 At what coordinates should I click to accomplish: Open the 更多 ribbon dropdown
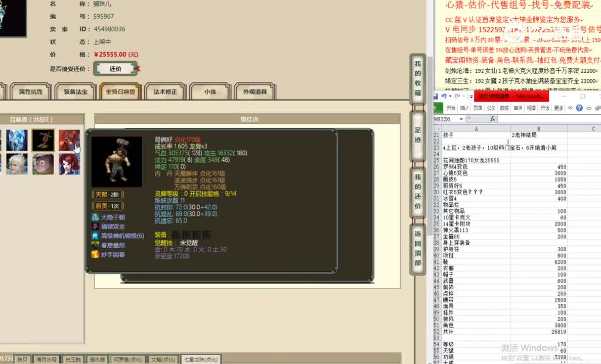pyautogui.click(x=558, y=108)
